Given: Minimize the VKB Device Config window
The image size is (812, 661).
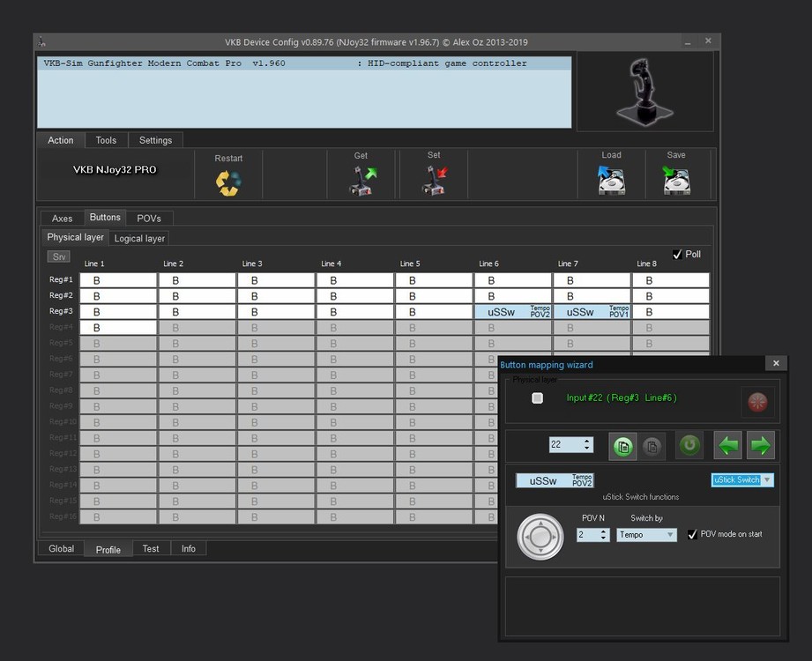Looking at the screenshot, I should coord(687,42).
